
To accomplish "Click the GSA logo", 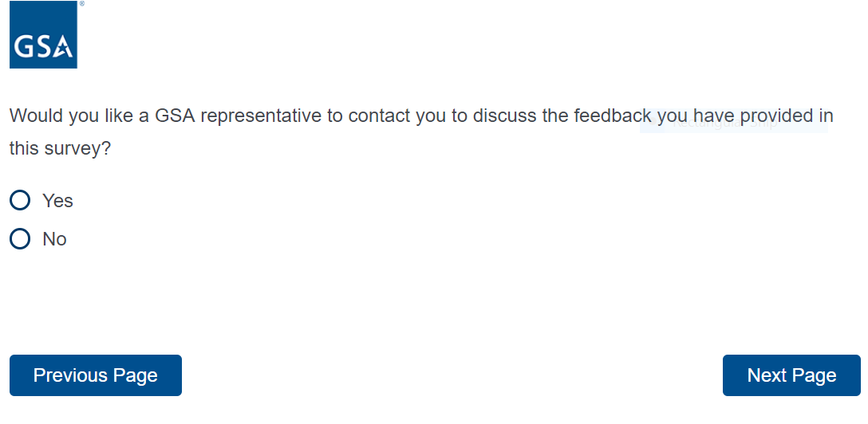I will 43,35.
